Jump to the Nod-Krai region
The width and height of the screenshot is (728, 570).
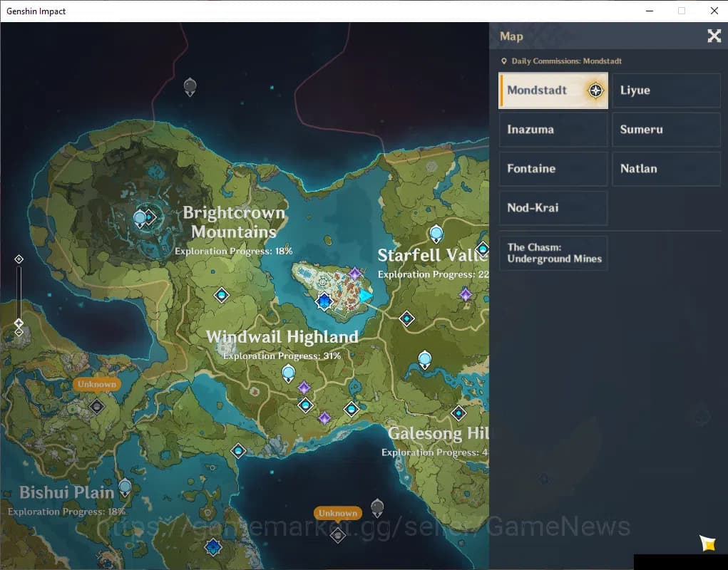pos(553,208)
